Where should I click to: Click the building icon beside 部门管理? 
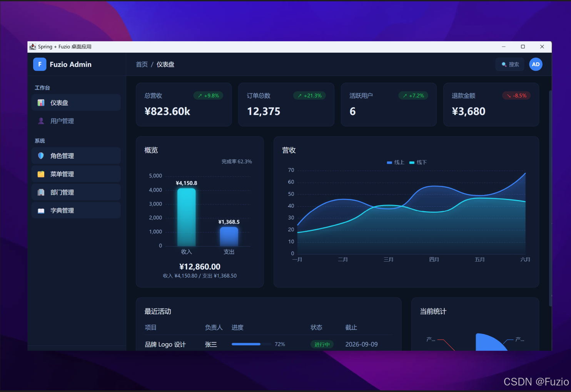tap(41, 192)
